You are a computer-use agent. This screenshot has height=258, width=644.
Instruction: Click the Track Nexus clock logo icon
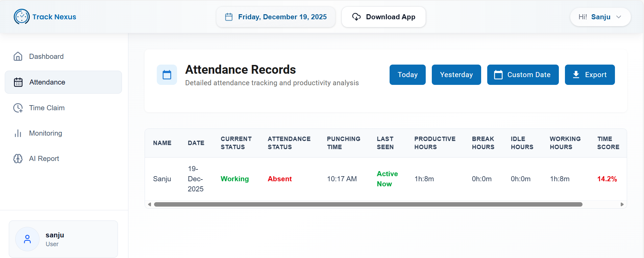point(22,17)
